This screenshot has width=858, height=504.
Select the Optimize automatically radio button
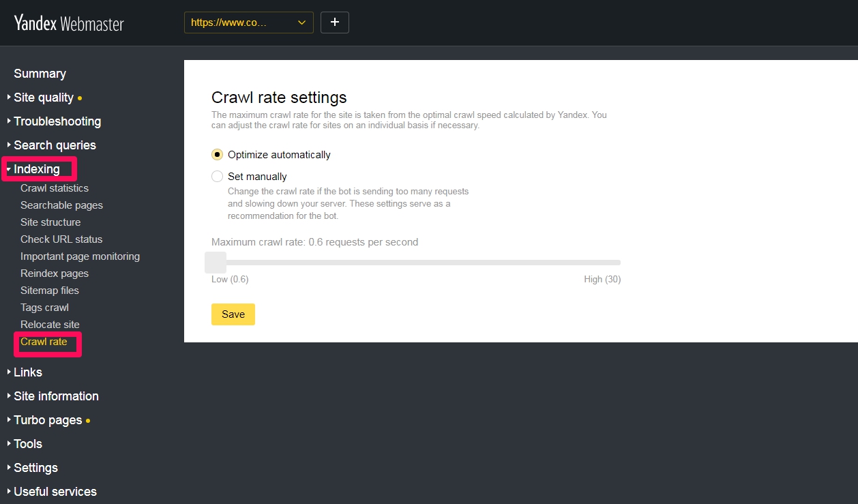[x=218, y=155]
